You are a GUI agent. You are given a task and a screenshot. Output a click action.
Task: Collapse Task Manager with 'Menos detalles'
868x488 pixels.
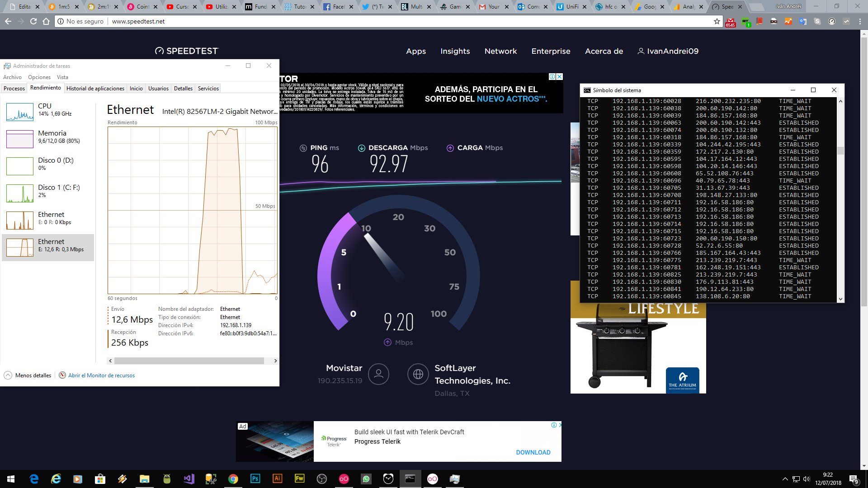(28, 375)
